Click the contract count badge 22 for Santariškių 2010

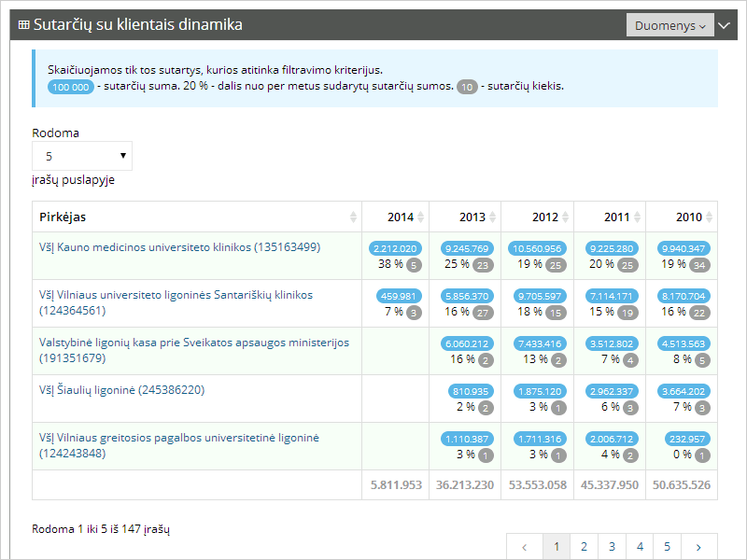[699, 313]
